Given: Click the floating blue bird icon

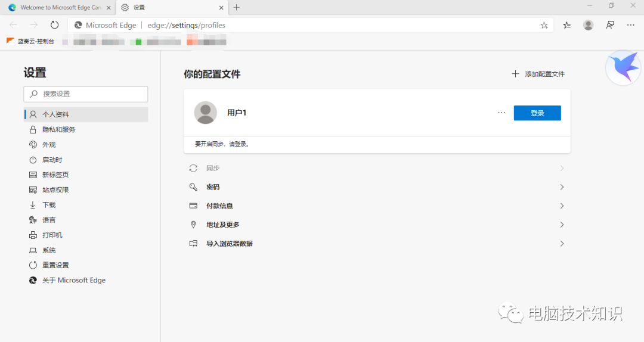Looking at the screenshot, I should point(623,68).
